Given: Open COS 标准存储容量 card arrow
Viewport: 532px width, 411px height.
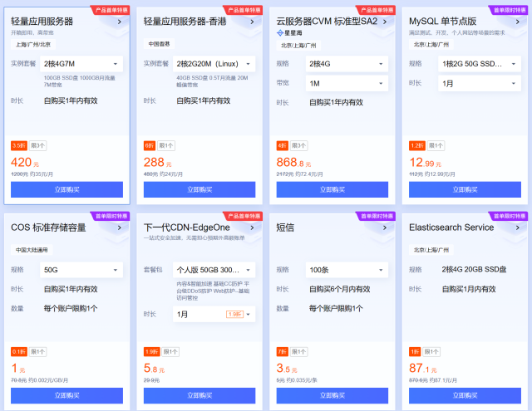Looking at the screenshot, I should 120,228.
